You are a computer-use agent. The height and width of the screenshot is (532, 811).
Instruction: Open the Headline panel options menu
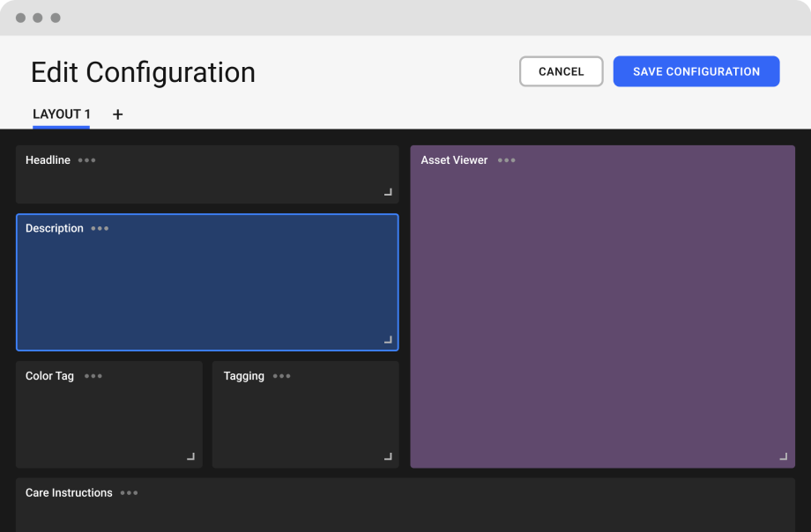click(86, 160)
